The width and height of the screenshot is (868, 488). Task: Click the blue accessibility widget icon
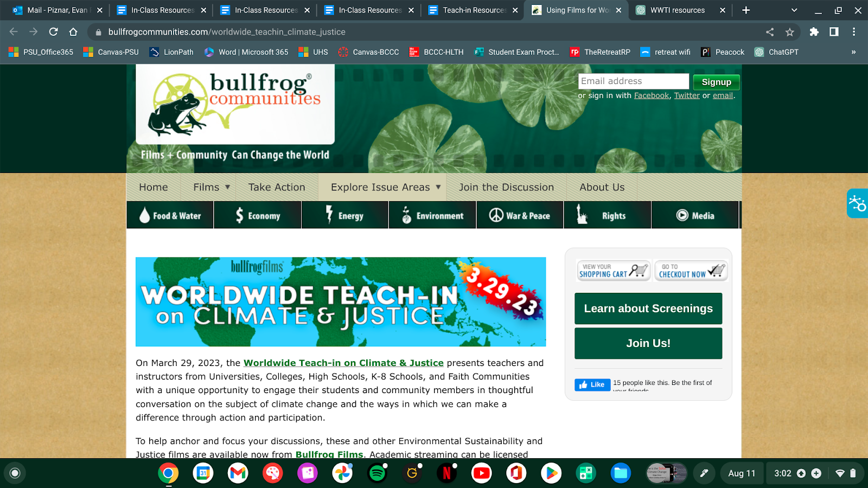point(858,203)
